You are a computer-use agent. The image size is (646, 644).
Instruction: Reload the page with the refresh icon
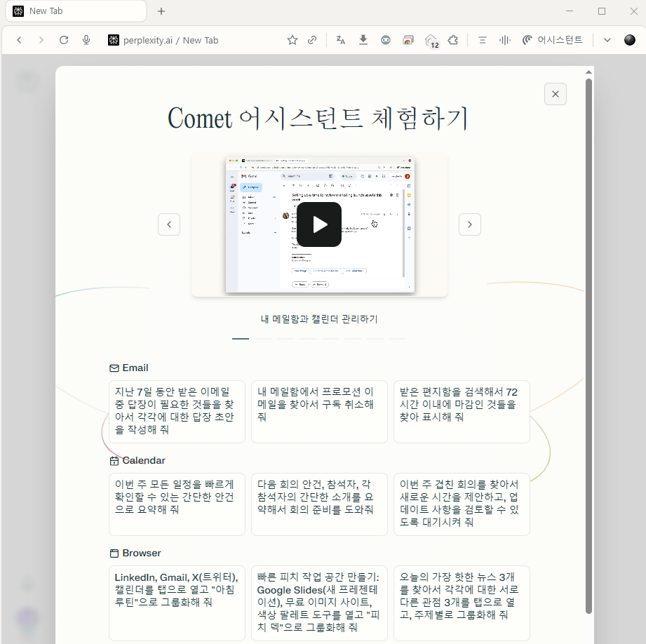point(63,40)
